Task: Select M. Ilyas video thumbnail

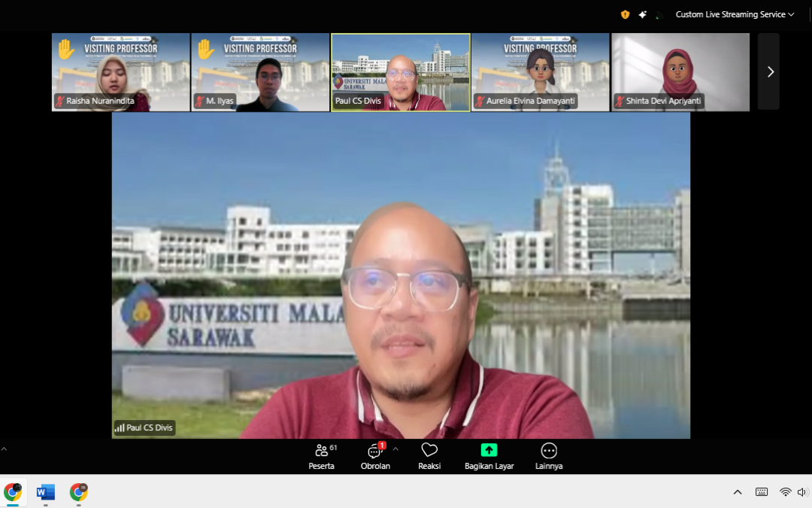Action: (260, 72)
